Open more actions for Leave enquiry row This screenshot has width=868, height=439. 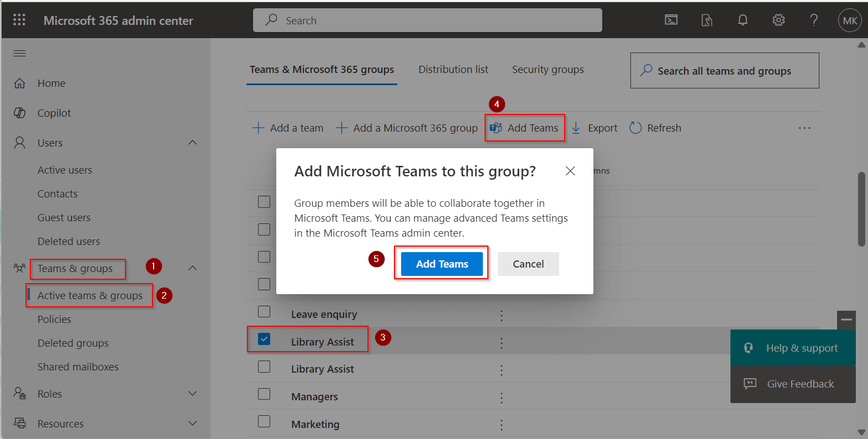pyautogui.click(x=501, y=315)
